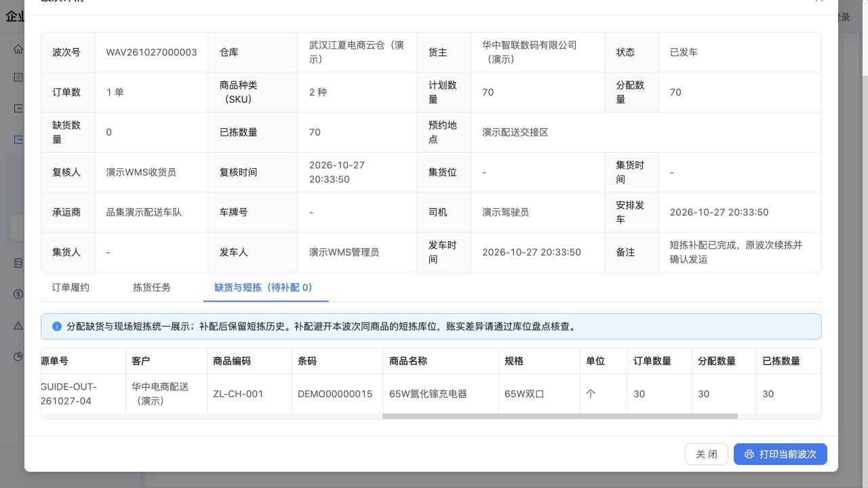This screenshot has width=868, height=488.
Task: Click the status value 已发车
Action: (684, 52)
